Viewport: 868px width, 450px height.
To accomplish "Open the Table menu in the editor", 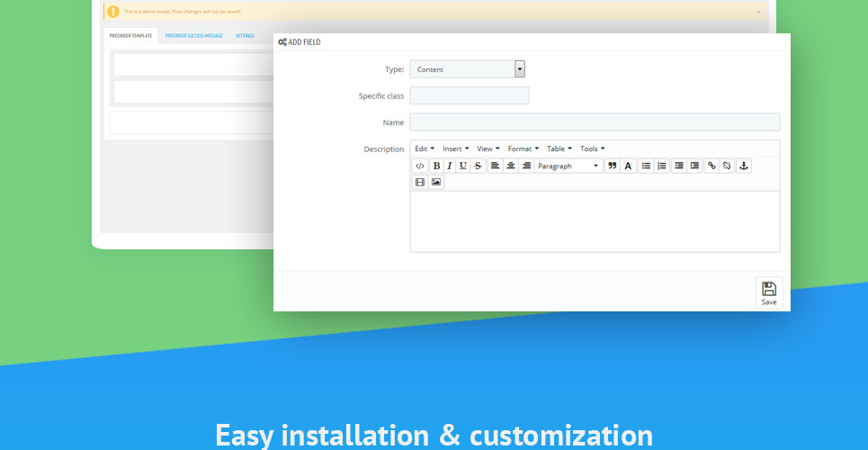I will click(x=559, y=148).
